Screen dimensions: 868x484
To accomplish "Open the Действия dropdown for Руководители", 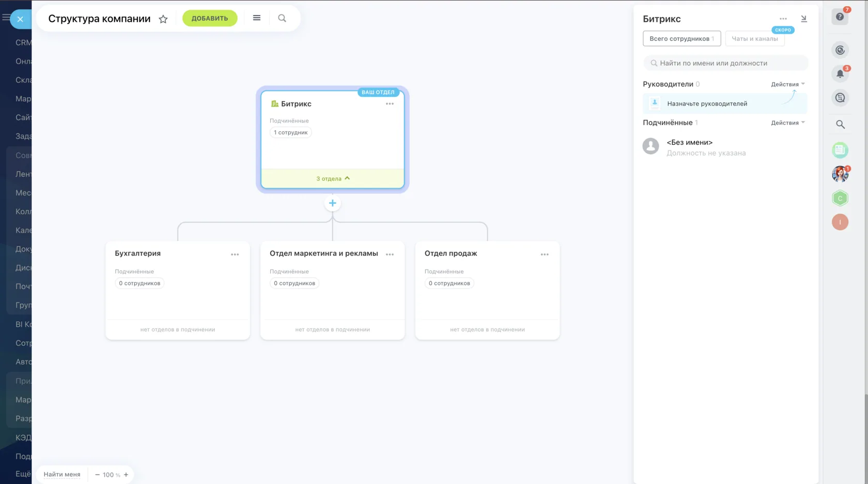I will point(788,84).
